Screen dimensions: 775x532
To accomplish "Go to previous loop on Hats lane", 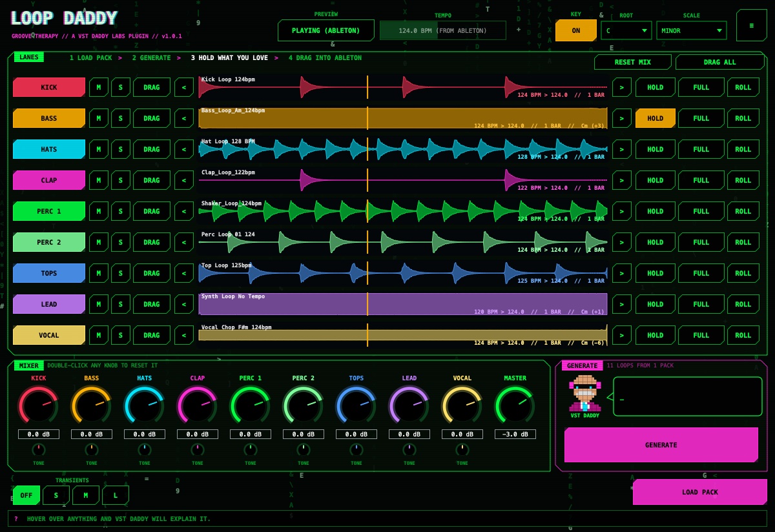I will [184, 149].
